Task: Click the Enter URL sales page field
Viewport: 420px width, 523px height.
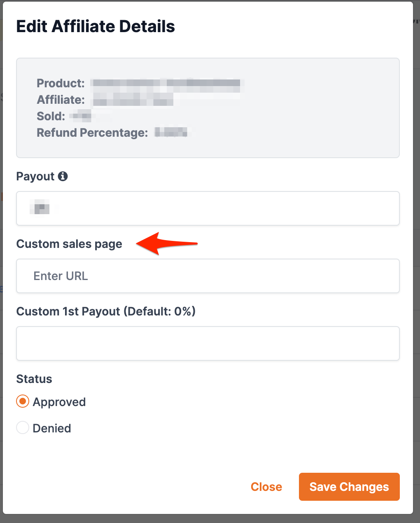Action: tap(208, 276)
